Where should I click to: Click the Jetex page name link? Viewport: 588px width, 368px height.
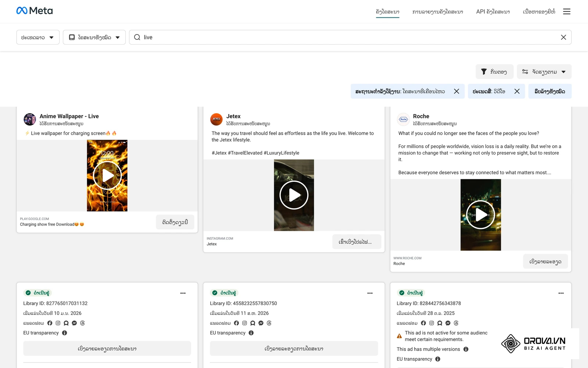233,116
